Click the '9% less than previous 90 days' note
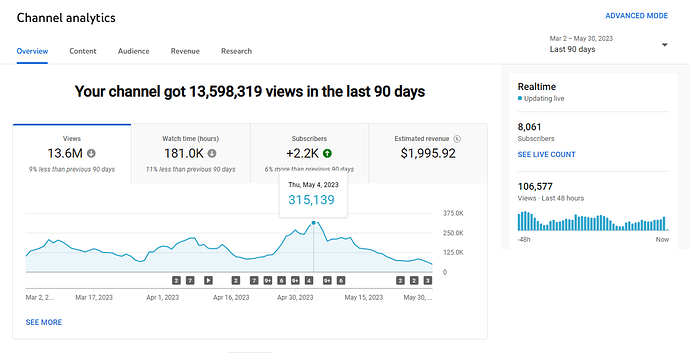The width and height of the screenshot is (690, 364). coord(72,169)
